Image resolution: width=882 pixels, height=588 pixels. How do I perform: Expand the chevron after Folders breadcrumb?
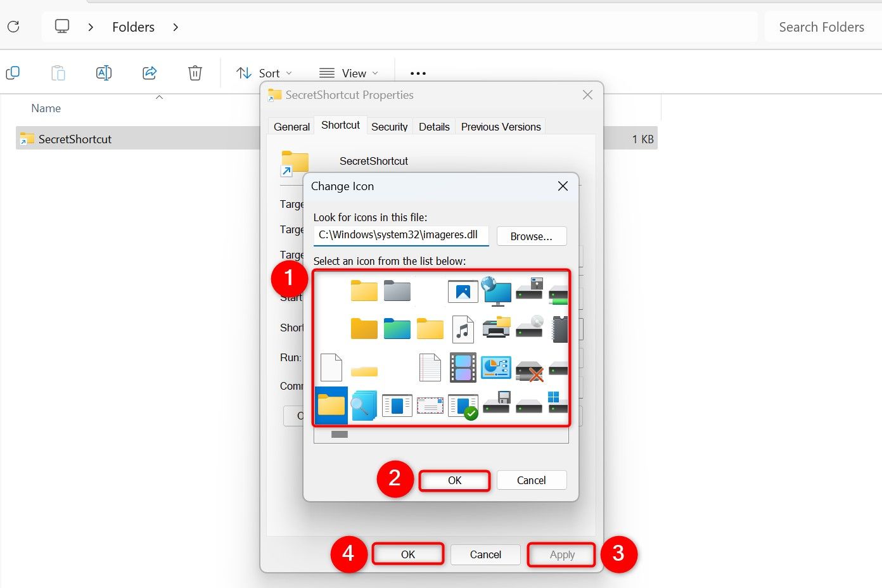point(176,27)
